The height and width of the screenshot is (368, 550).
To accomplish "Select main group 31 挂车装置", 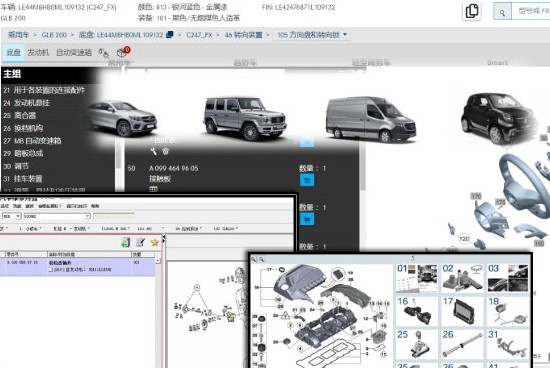I will pyautogui.click(x=23, y=179).
